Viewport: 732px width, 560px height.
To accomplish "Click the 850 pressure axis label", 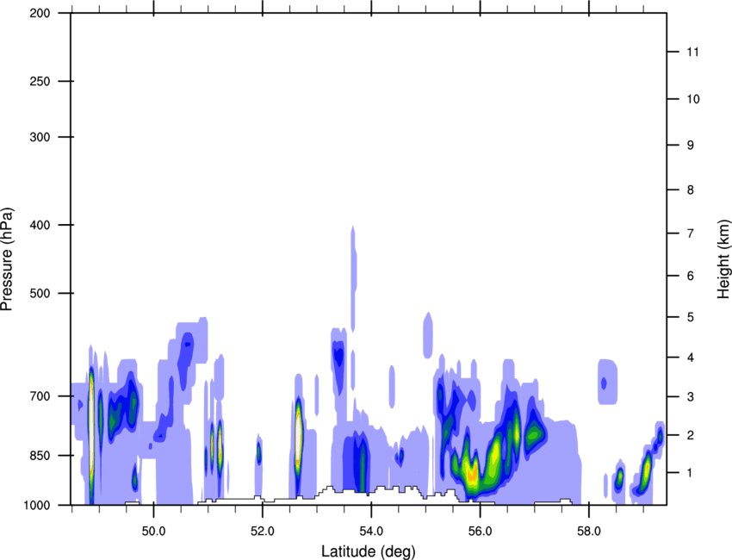I will pyautogui.click(x=40, y=455).
